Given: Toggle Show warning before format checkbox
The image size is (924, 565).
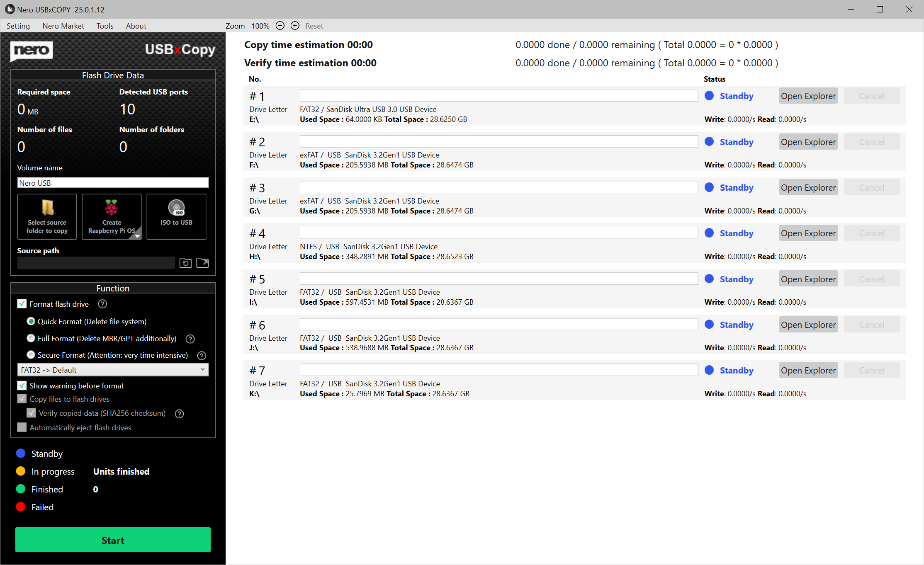Looking at the screenshot, I should click(22, 386).
